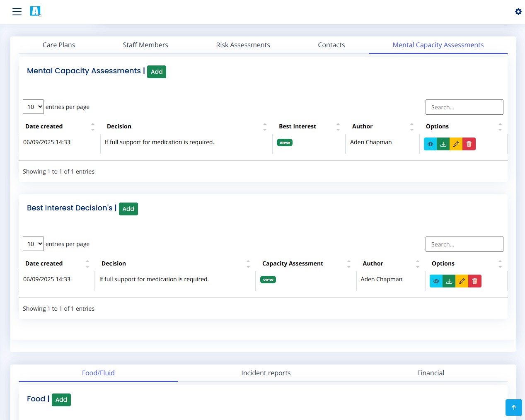Click the app logo in the header
This screenshot has width=525, height=420.
[x=35, y=11]
